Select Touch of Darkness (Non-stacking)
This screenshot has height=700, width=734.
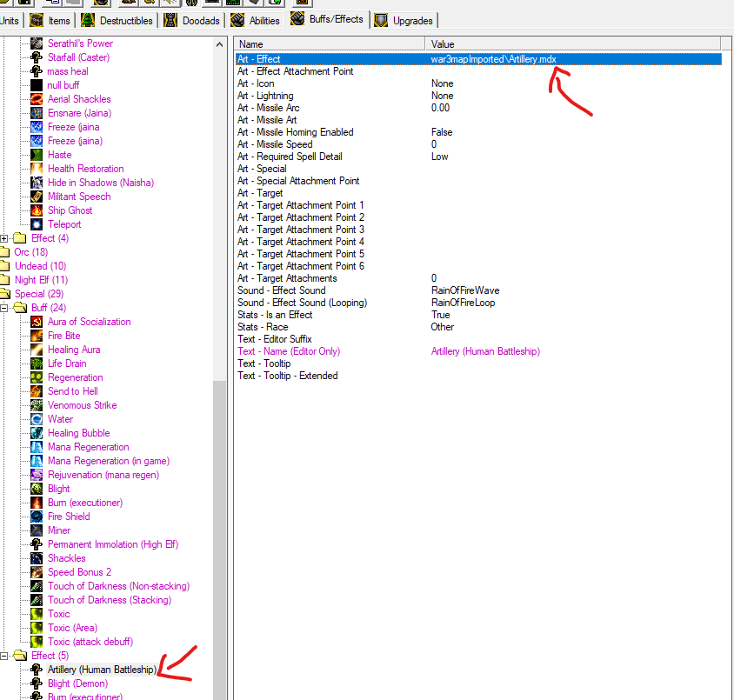pos(118,586)
